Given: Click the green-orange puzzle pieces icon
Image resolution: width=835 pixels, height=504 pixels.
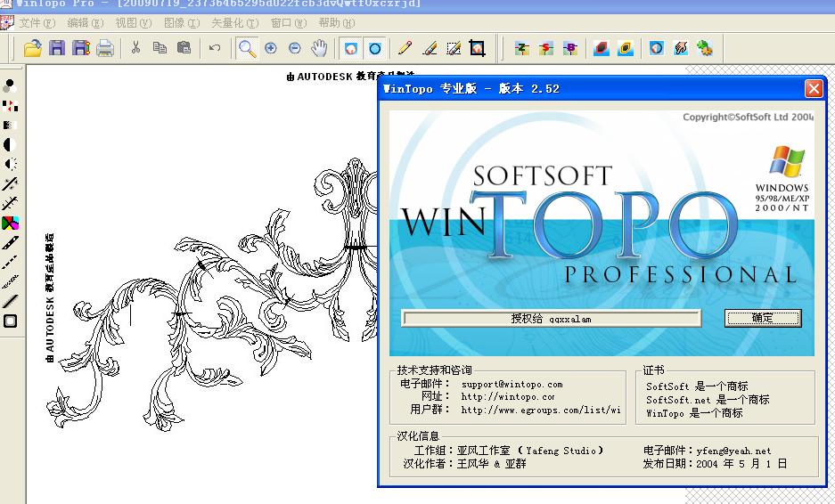Looking at the screenshot, I should [705, 48].
